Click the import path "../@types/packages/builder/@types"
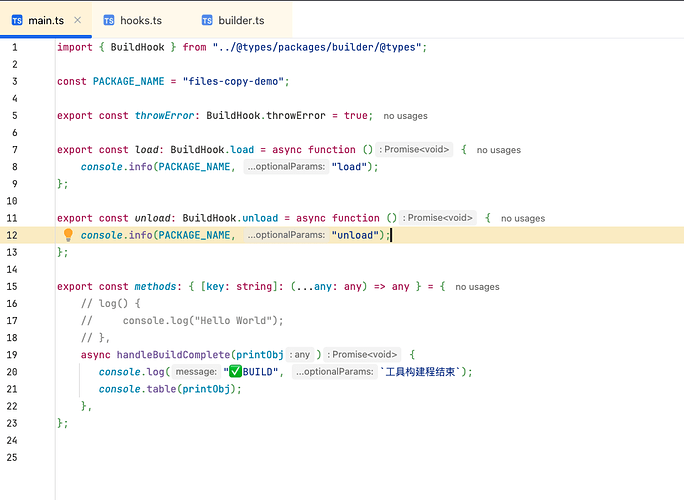The image size is (684, 500). pyautogui.click(x=317, y=47)
